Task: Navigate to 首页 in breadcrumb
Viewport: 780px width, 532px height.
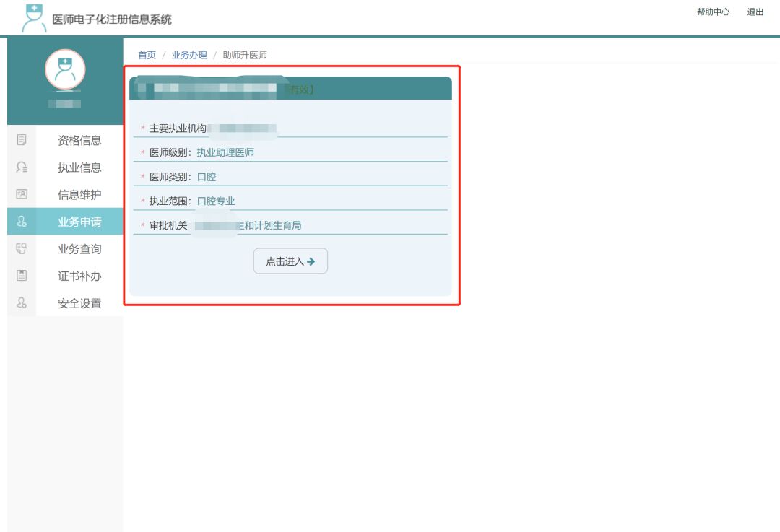Action: tap(147, 55)
